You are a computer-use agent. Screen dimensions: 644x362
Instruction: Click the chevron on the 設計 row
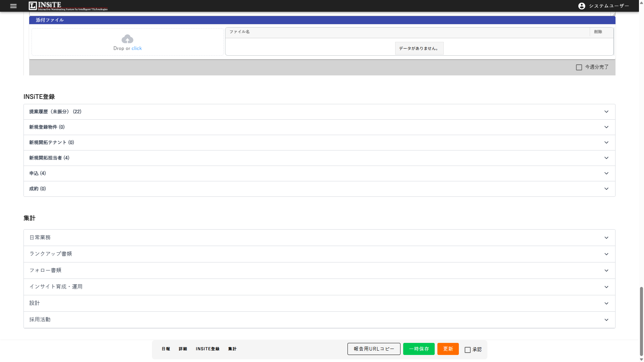coord(606,303)
